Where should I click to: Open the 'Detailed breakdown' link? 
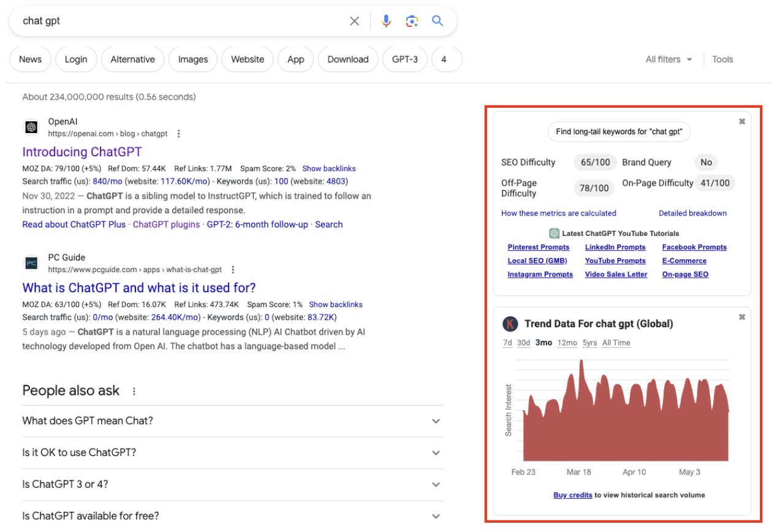pos(692,213)
